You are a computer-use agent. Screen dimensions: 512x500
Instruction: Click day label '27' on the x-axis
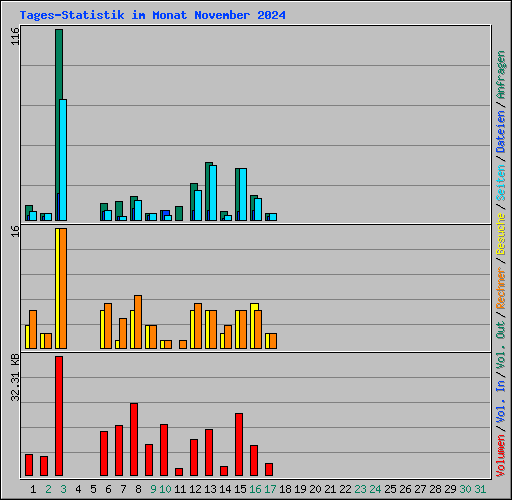(x=420, y=489)
